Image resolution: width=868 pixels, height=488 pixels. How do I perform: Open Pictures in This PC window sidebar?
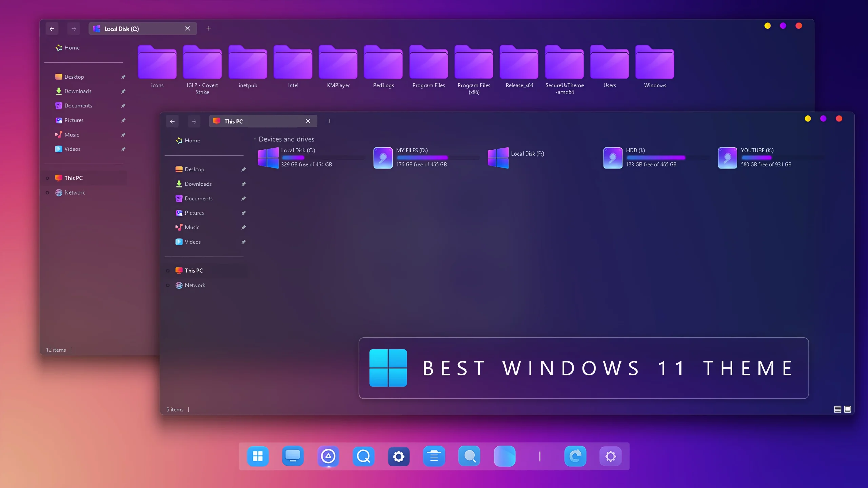pyautogui.click(x=190, y=213)
